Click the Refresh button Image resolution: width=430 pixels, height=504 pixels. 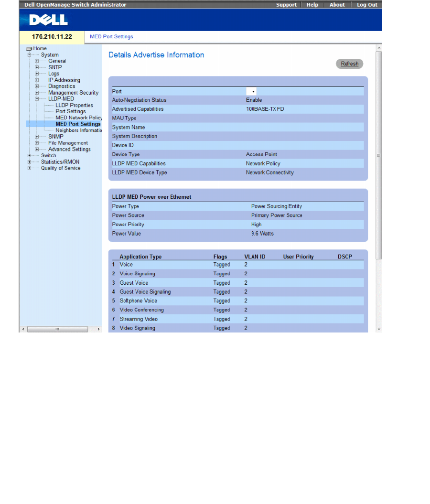[350, 64]
